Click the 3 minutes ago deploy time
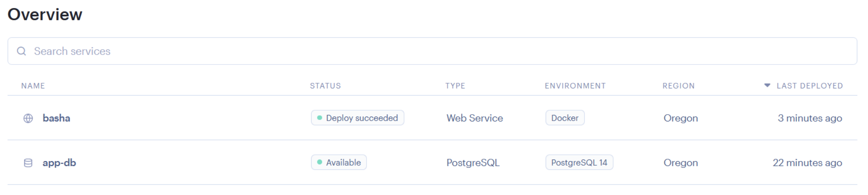 810,118
